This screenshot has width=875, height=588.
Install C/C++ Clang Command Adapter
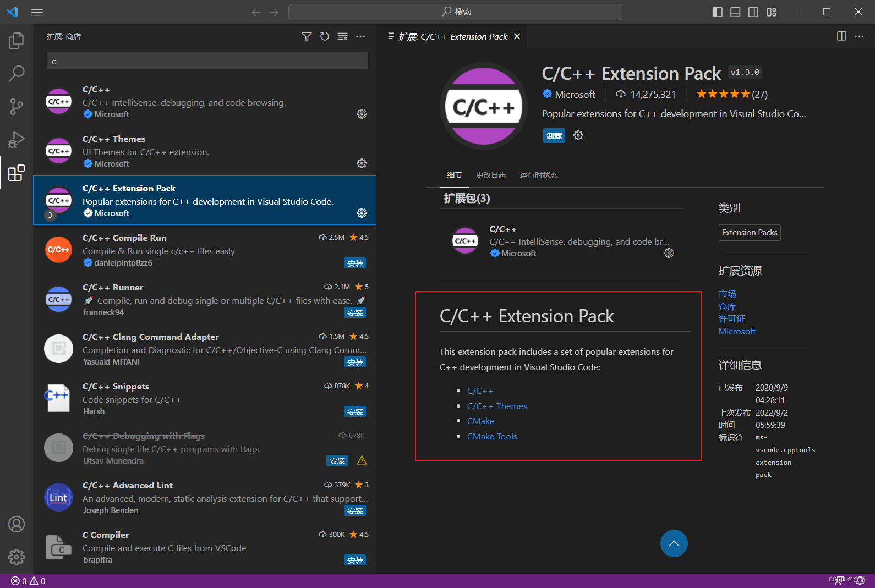pos(355,362)
